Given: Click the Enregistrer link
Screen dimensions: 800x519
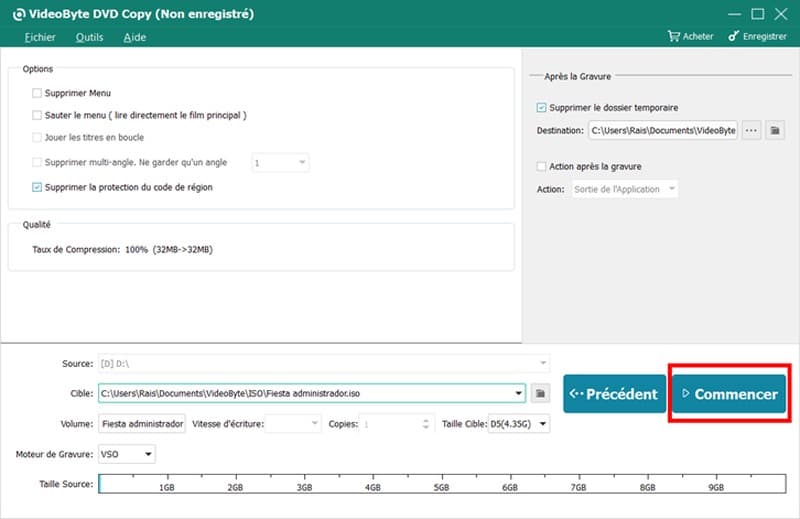Looking at the screenshot, I should point(758,36).
